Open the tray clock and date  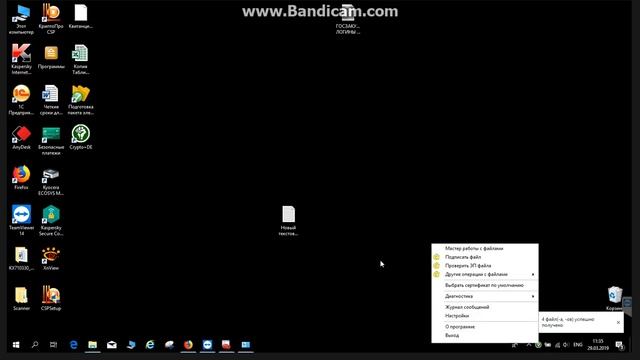(x=598, y=345)
